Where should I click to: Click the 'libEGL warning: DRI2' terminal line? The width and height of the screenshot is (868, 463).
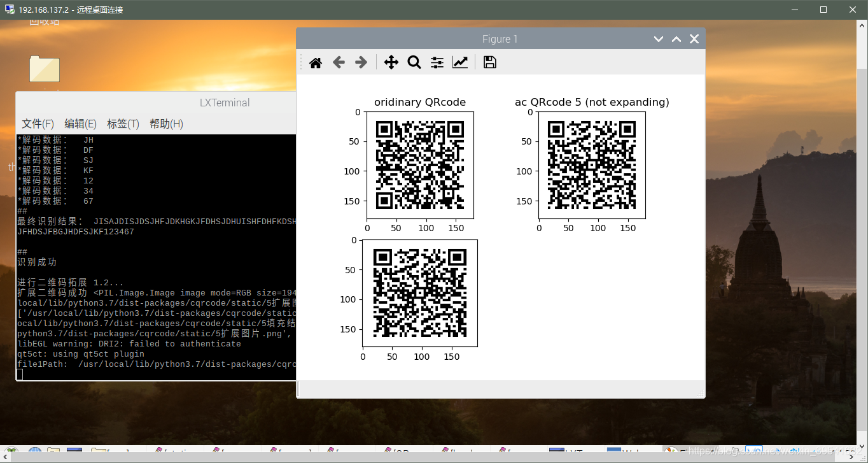tap(129, 344)
